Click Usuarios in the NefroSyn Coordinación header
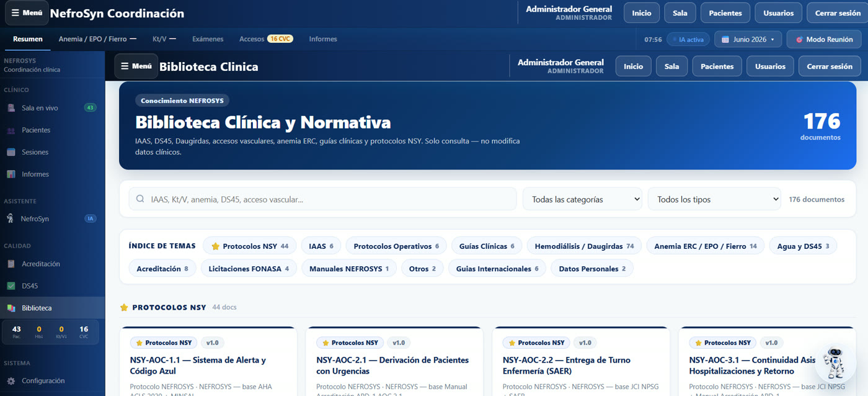 point(779,13)
